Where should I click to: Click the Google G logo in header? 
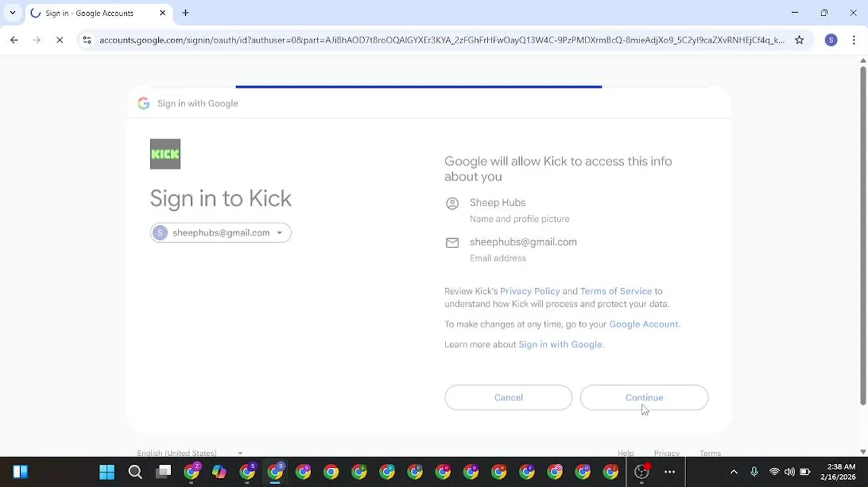tap(143, 103)
